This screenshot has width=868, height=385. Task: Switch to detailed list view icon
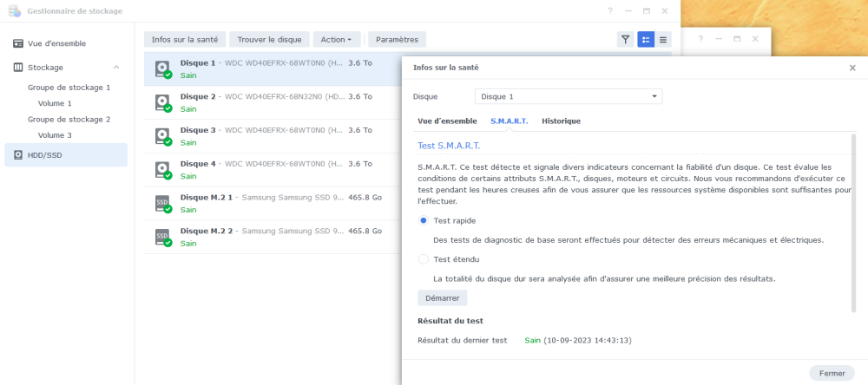(645, 40)
